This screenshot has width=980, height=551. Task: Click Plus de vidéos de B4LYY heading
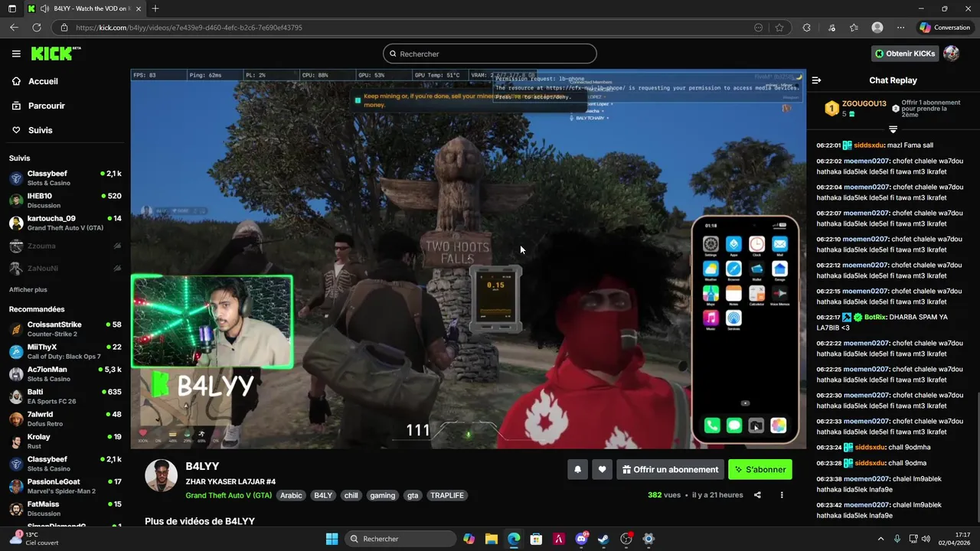(200, 521)
